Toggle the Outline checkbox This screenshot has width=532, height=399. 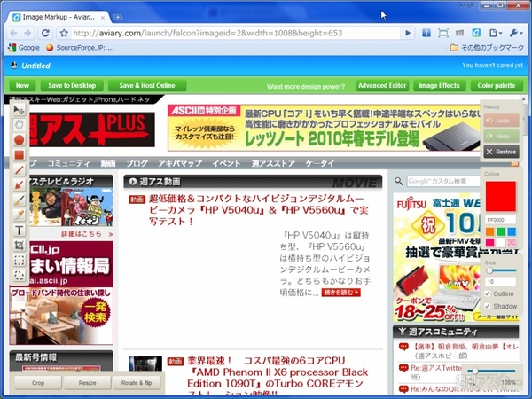pos(488,293)
